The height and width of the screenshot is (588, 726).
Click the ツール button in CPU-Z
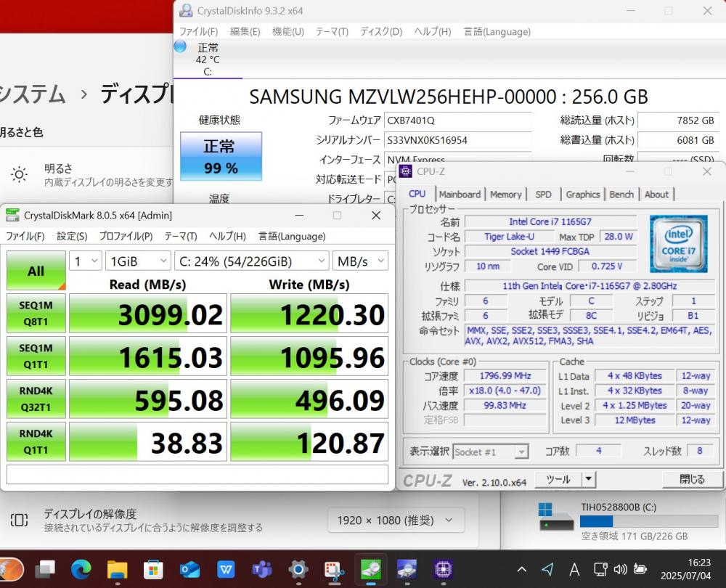(558, 479)
